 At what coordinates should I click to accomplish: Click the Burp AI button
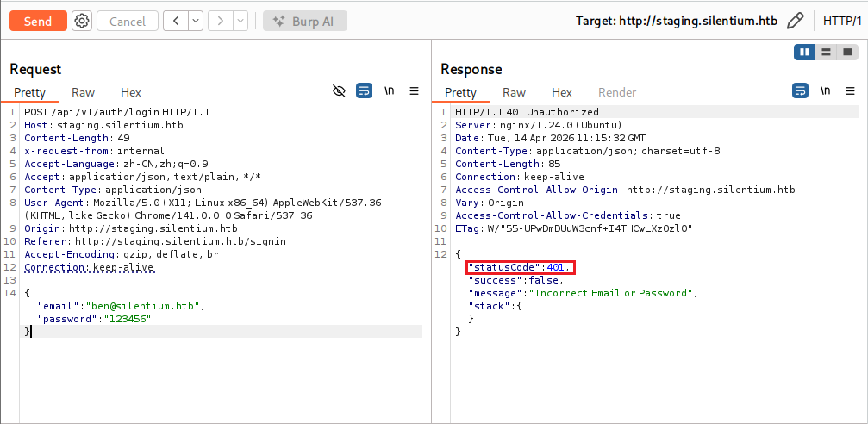point(304,21)
